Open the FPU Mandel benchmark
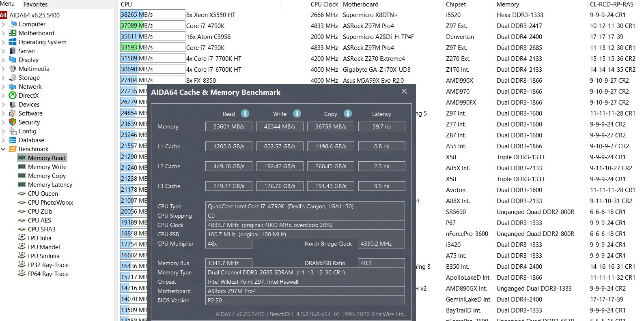 (x=44, y=247)
